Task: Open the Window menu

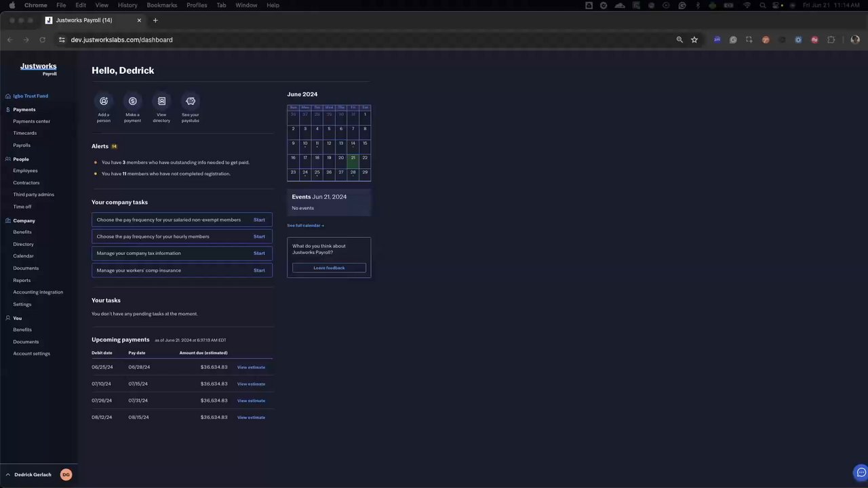Action: click(x=246, y=5)
